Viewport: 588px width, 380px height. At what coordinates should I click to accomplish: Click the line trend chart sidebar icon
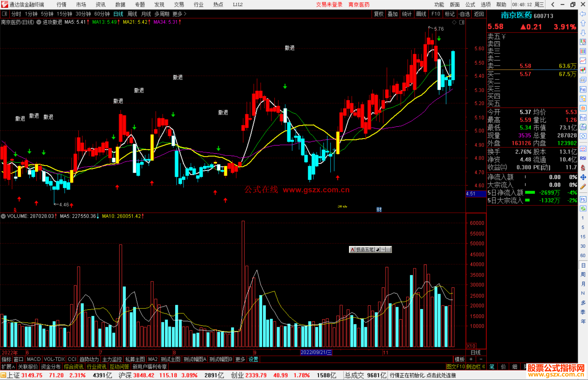tap(583, 61)
